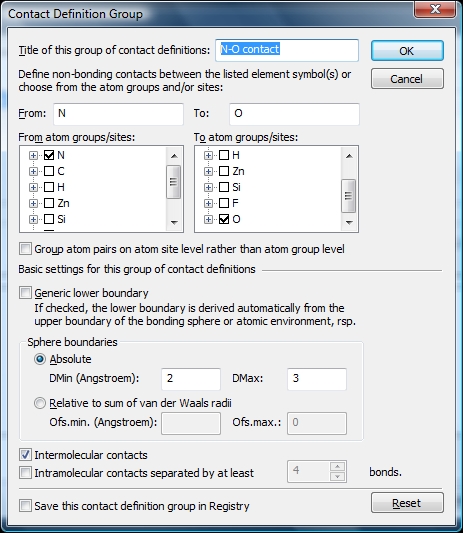Uncheck N in From atom groups
This screenshot has height=533, width=463.
[x=49, y=155]
